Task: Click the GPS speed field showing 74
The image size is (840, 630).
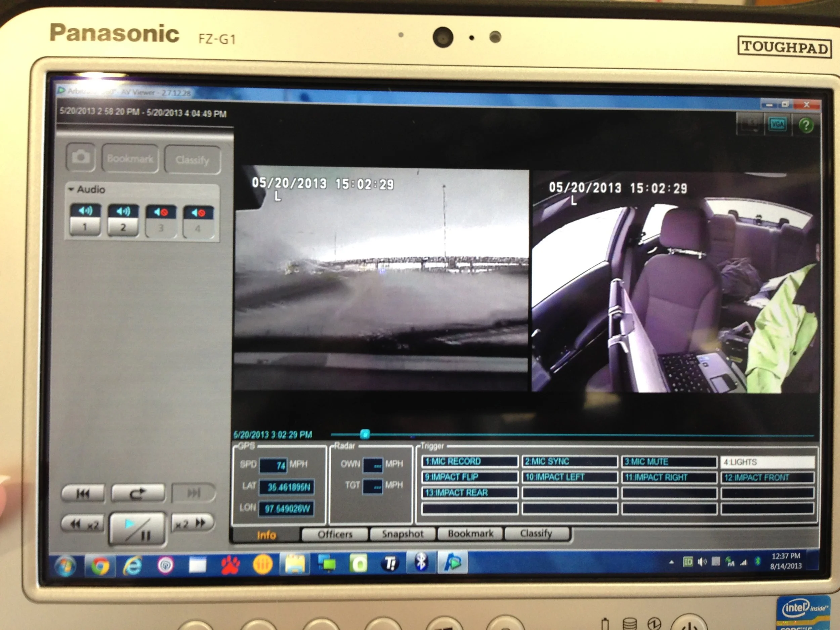Action: pos(273,466)
